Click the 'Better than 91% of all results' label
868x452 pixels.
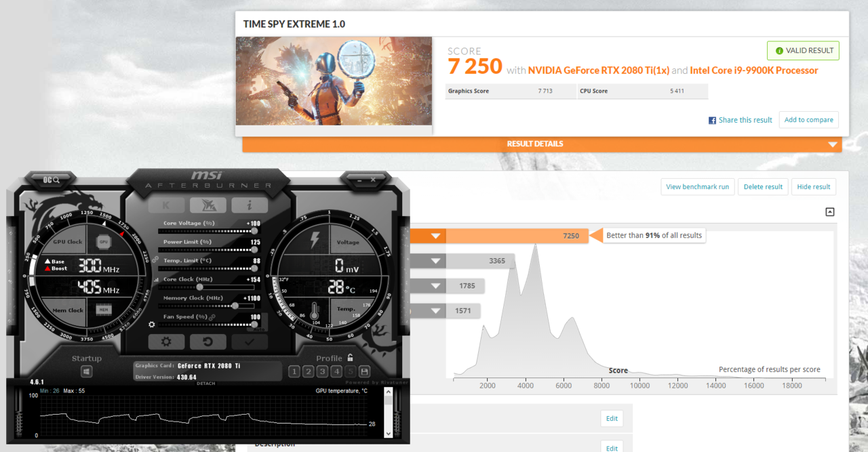pos(654,235)
